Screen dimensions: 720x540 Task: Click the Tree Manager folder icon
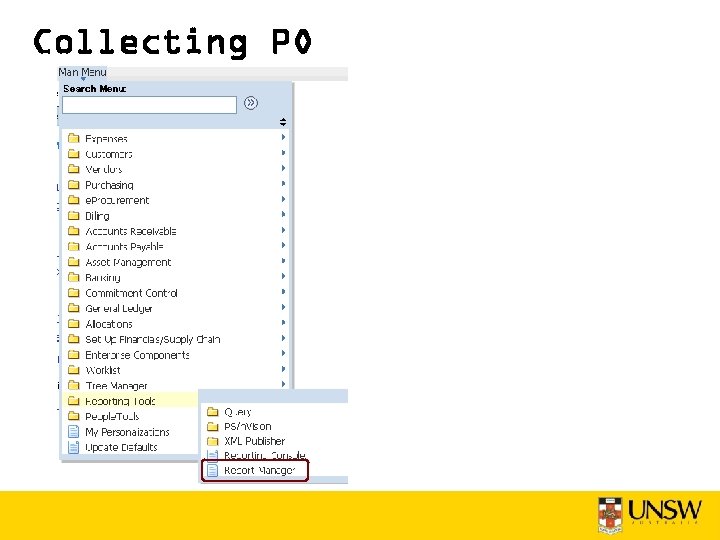[x=73, y=385]
